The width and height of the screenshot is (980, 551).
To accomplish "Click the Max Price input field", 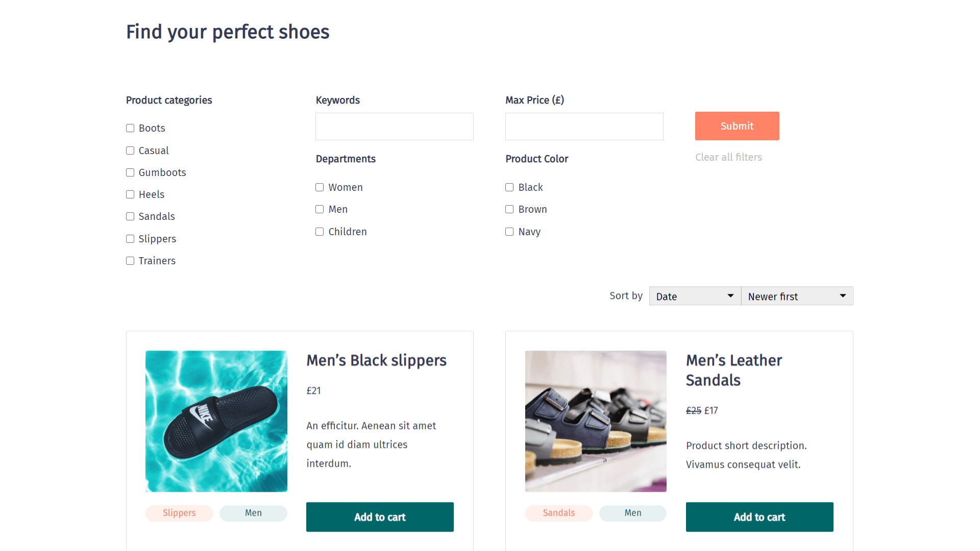I will (584, 126).
